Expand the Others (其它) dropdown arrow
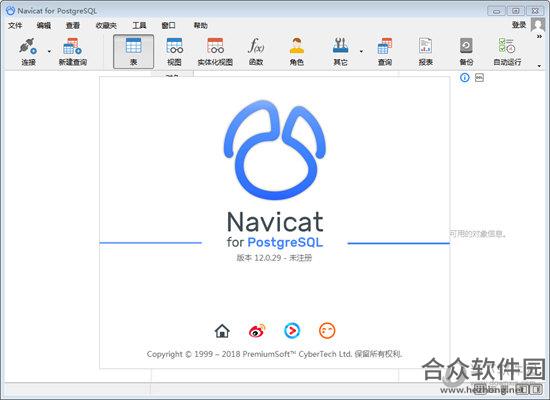Screen dimensions: 550x400 click(x=361, y=52)
